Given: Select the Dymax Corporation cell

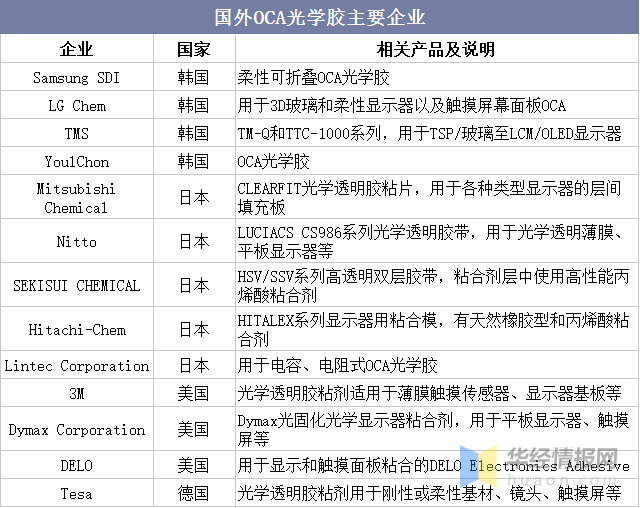Looking at the screenshot, I should tap(77, 430).
